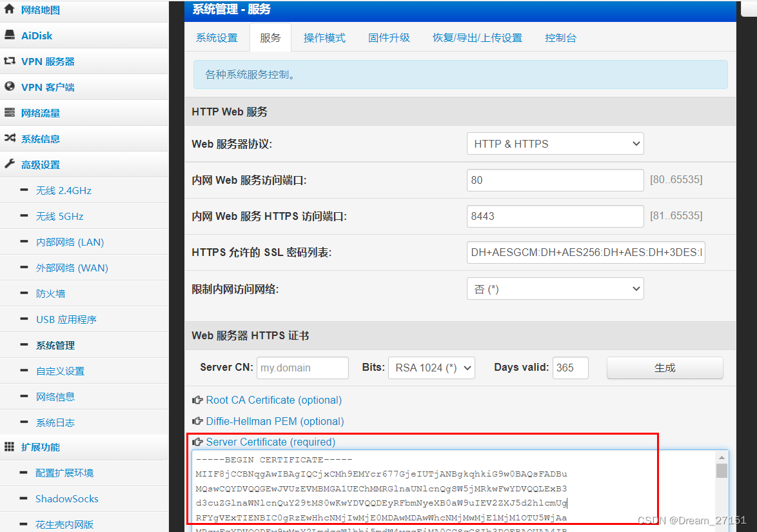Open 自定义设置 page
Screen dimensions: 757x532
[61, 371]
